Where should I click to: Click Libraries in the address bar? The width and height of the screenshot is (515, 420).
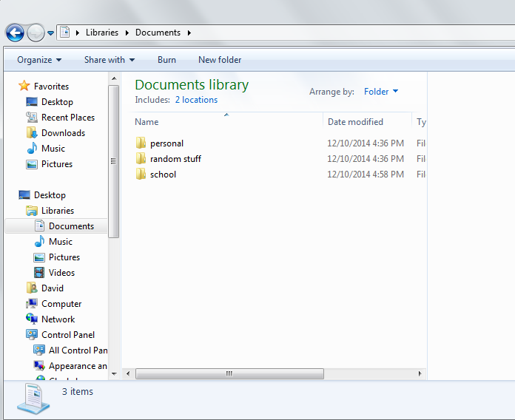[x=102, y=33]
